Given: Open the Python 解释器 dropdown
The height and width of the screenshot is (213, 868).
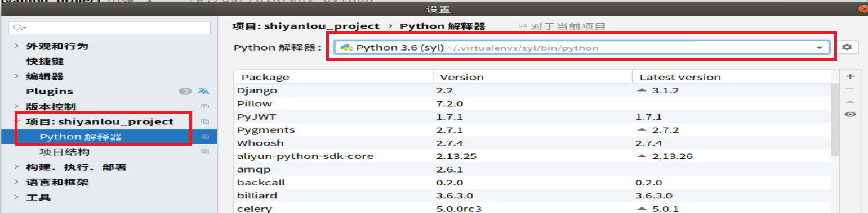Looking at the screenshot, I should click(581, 48).
